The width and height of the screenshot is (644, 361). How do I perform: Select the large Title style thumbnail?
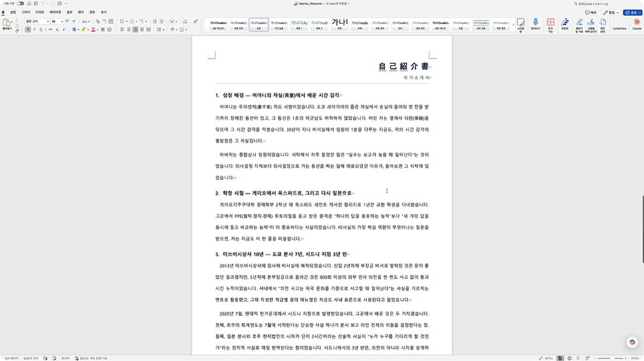(340, 24)
